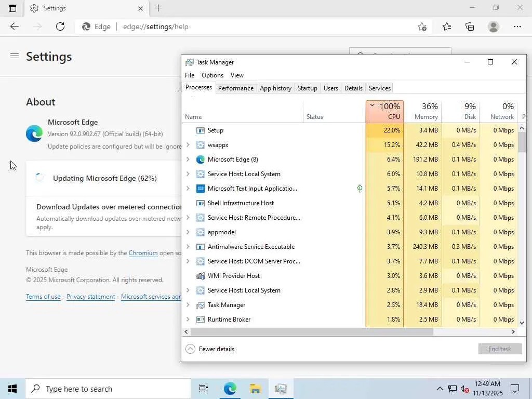Viewport: 532px width, 399px height.
Task: Expand Microsoft Text Input Application row
Action: 188,188
